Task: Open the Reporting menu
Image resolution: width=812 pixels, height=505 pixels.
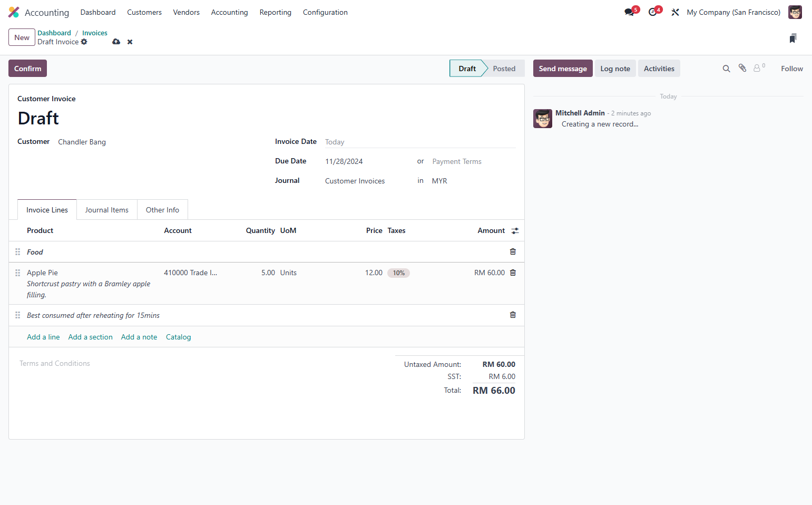Action: (276, 12)
